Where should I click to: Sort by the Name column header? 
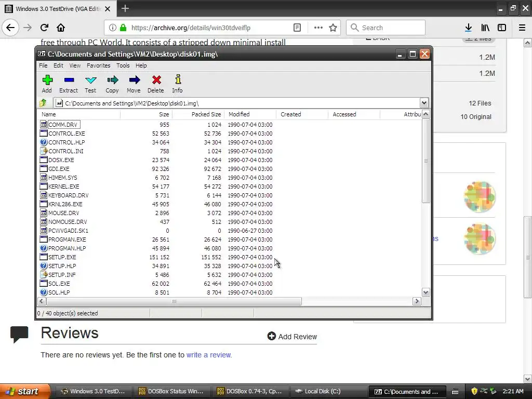pyautogui.click(x=79, y=114)
